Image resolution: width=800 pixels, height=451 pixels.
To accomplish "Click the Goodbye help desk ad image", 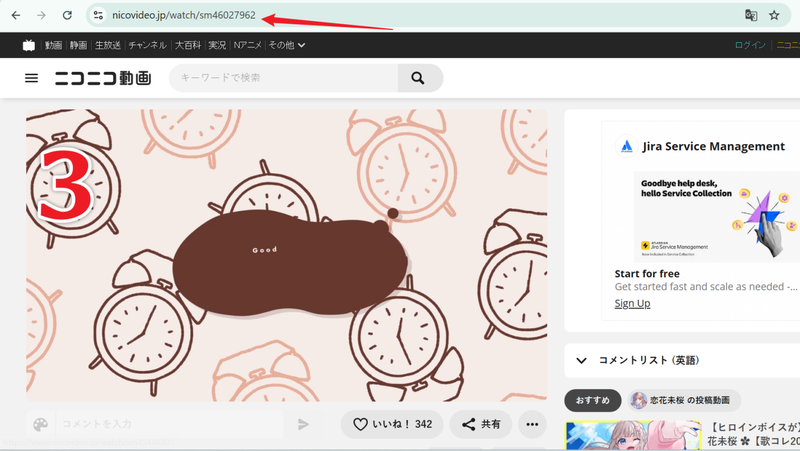I will click(x=717, y=217).
